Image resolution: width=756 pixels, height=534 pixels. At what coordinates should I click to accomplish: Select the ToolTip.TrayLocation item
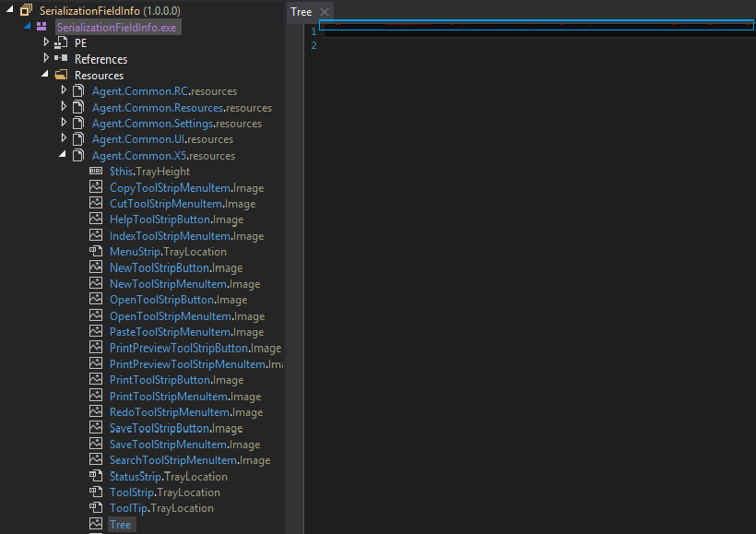coord(160,508)
